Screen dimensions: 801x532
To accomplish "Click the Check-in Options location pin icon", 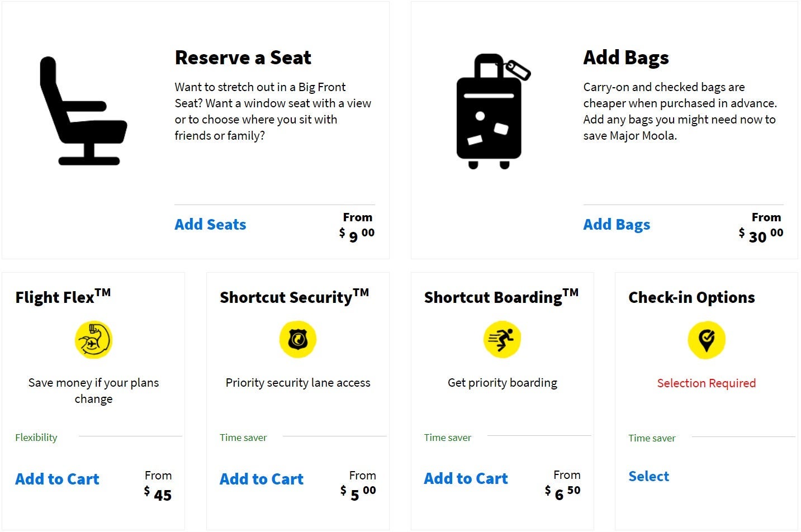I will coord(706,340).
